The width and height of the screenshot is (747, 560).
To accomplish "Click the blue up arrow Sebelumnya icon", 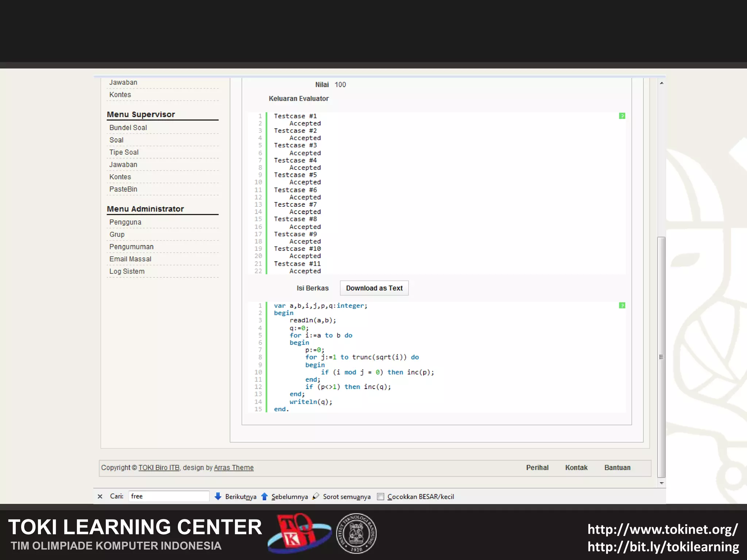I will pos(264,496).
